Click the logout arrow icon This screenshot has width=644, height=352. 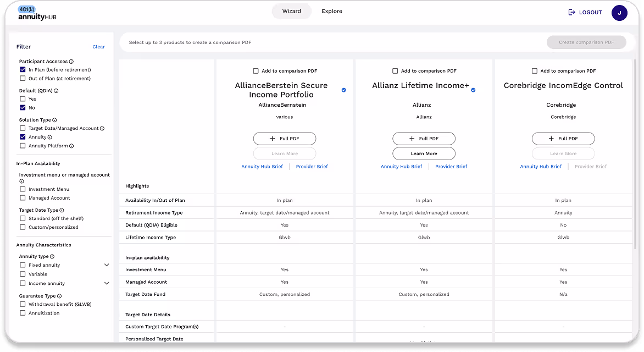point(571,12)
